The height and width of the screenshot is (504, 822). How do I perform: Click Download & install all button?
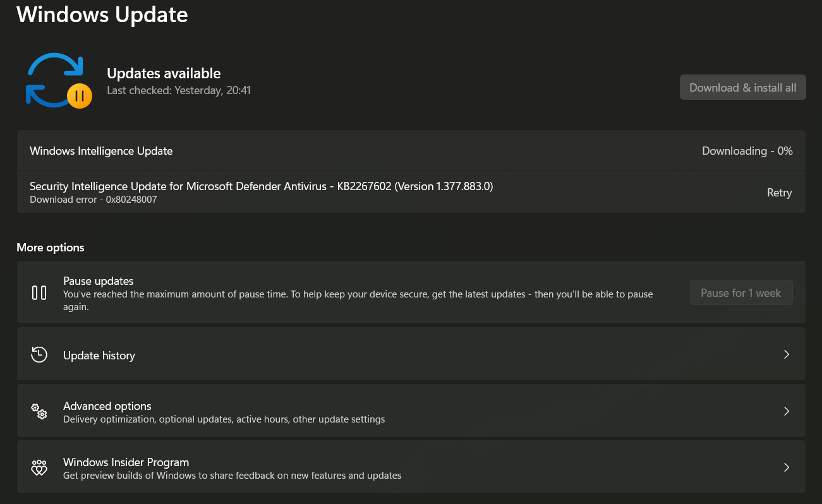[x=743, y=87]
